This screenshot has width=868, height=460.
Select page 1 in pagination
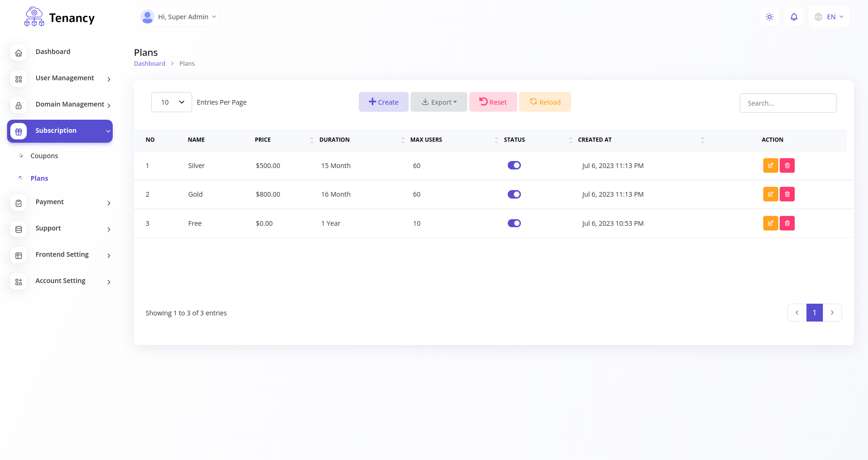coord(814,313)
